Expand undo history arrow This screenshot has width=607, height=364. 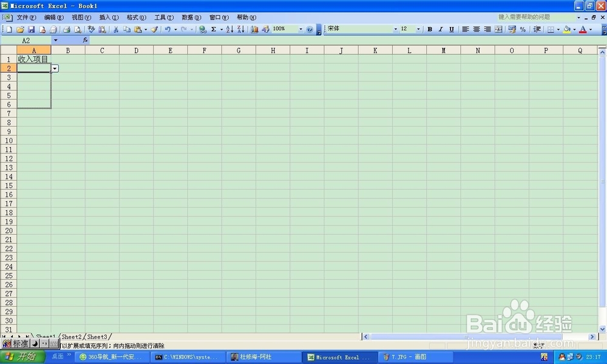(x=175, y=29)
